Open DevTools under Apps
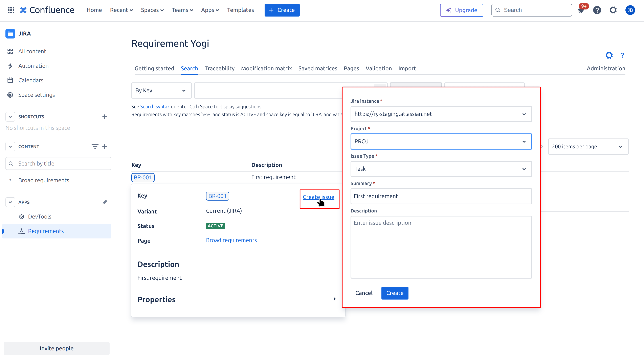 coord(40,216)
